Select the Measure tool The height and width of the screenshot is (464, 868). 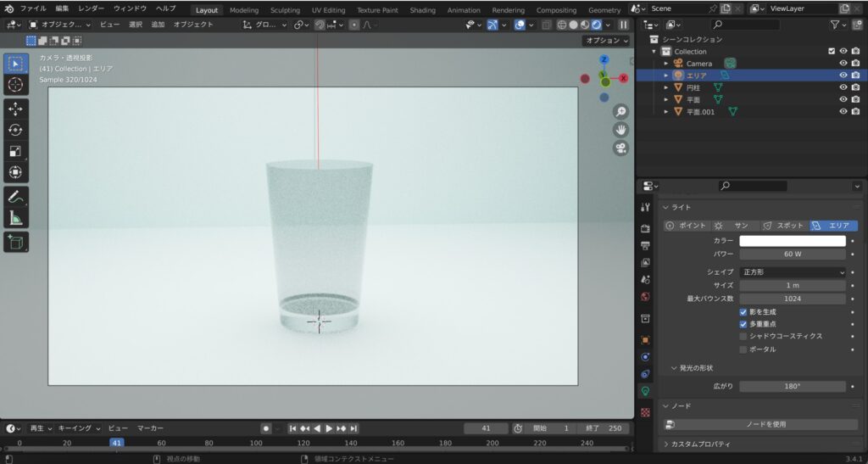coord(15,218)
